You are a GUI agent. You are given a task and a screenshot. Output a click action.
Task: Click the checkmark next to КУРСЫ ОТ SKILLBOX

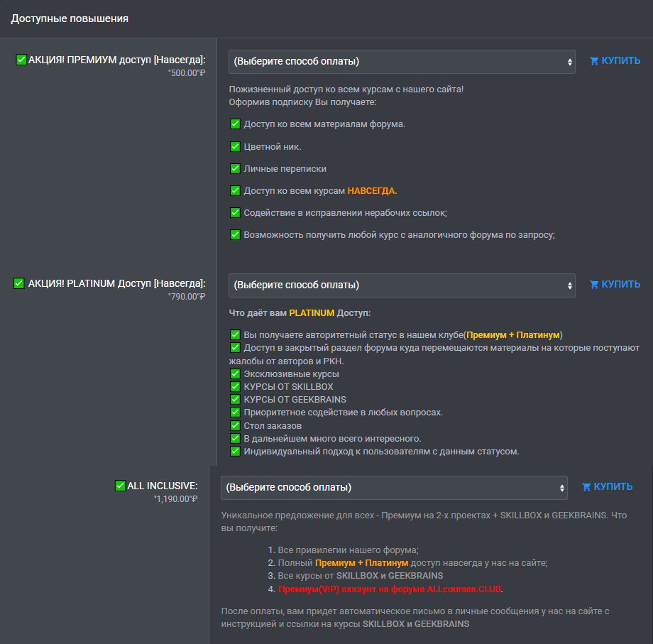[x=235, y=386]
